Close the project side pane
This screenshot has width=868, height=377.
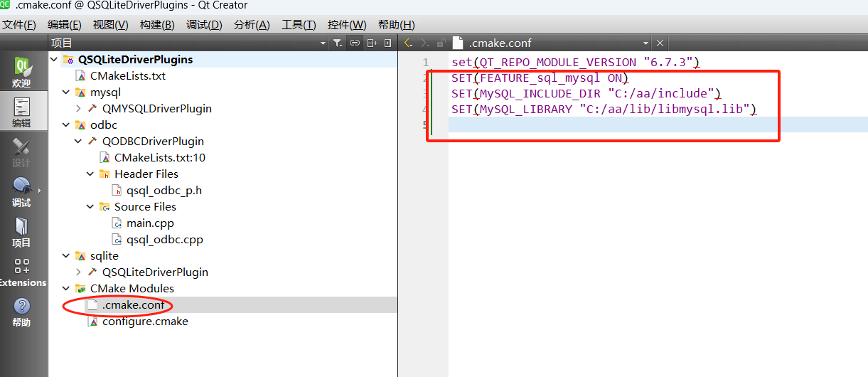(x=387, y=43)
